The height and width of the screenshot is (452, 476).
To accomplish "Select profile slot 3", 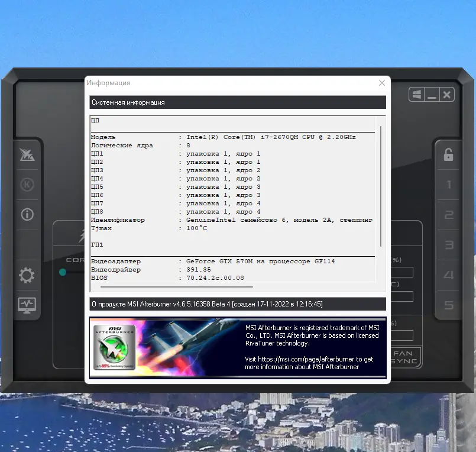I will tap(449, 245).
